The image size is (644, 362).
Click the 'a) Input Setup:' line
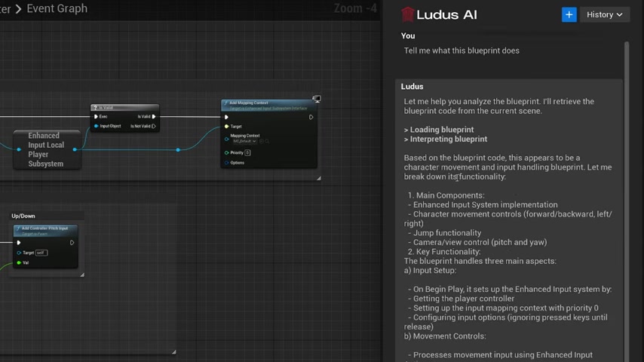click(430, 271)
